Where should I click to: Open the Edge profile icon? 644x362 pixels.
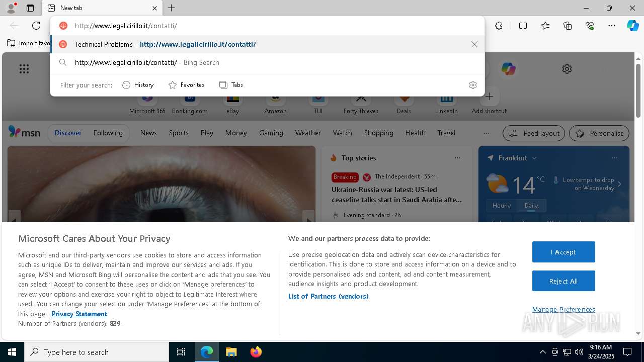(x=11, y=8)
